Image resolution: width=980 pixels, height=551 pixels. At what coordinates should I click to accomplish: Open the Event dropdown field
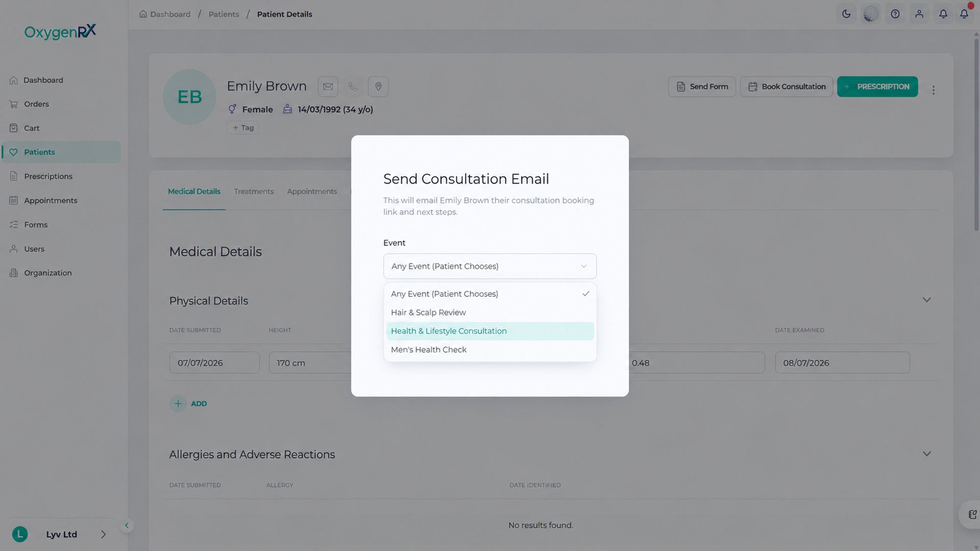pos(489,266)
